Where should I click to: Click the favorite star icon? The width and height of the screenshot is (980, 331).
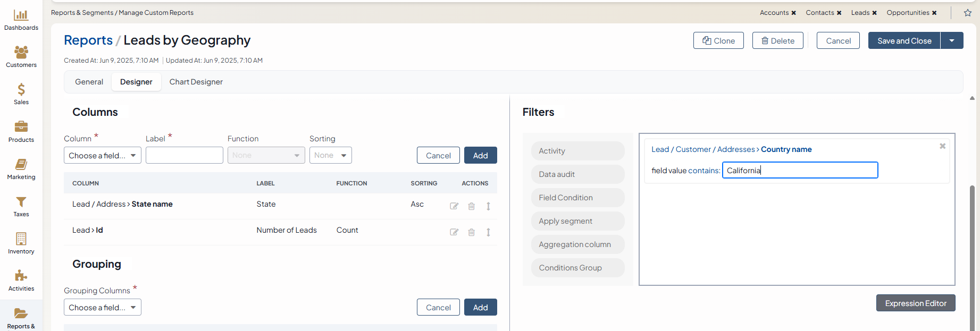(968, 13)
